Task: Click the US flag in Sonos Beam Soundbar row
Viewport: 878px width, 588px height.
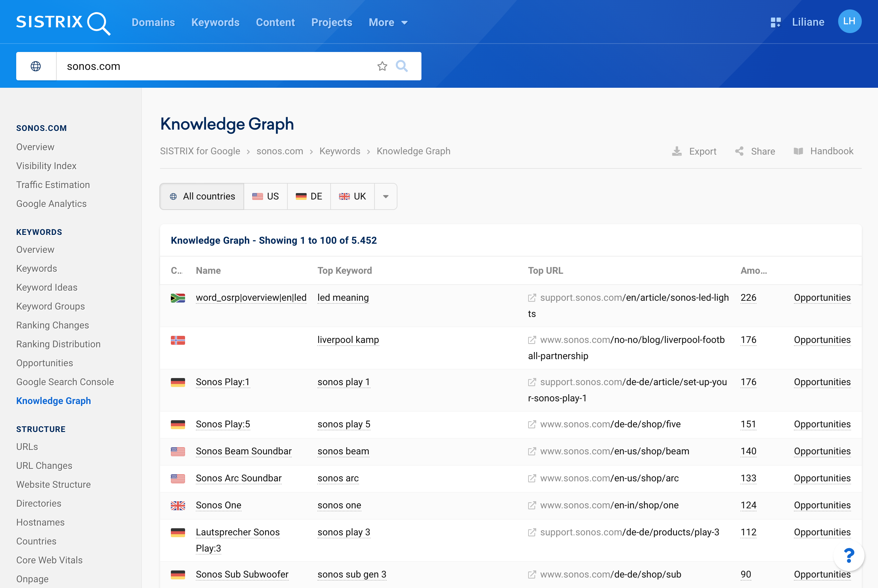Action: click(x=178, y=452)
